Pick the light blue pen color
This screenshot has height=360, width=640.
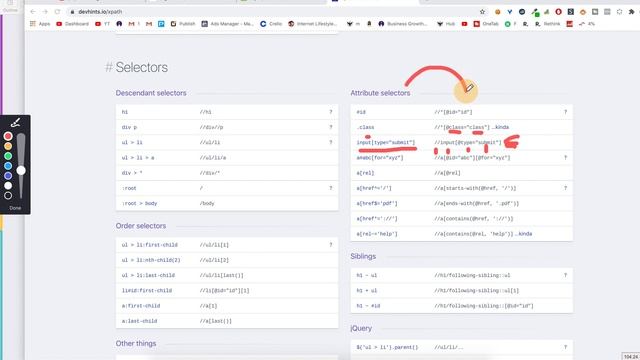8,166
